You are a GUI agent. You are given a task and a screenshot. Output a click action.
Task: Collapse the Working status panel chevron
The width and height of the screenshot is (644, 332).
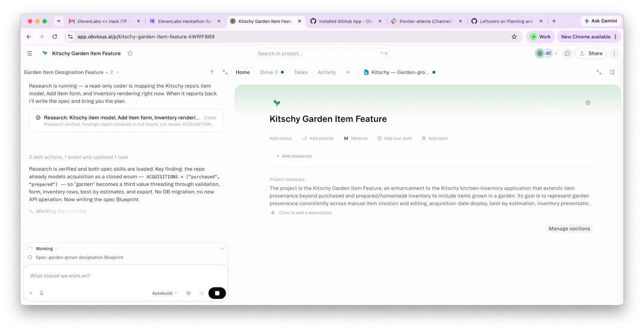tap(222, 249)
